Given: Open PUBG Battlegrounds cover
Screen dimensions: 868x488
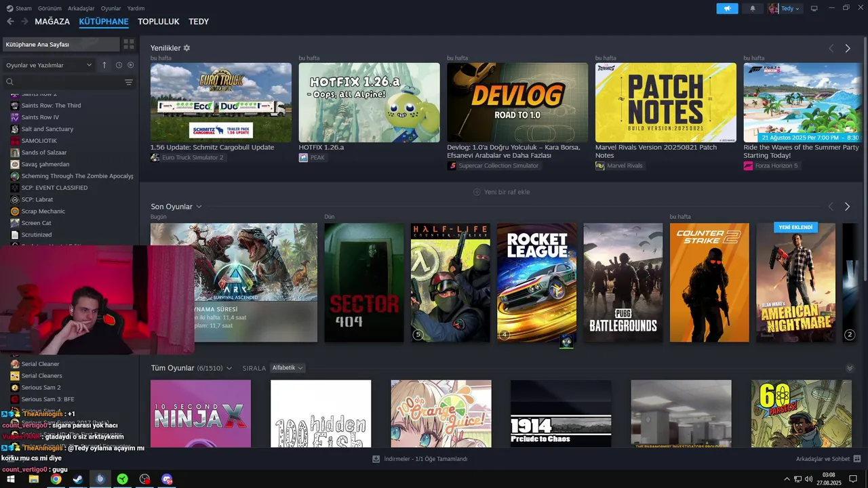Looking at the screenshot, I should click(623, 283).
